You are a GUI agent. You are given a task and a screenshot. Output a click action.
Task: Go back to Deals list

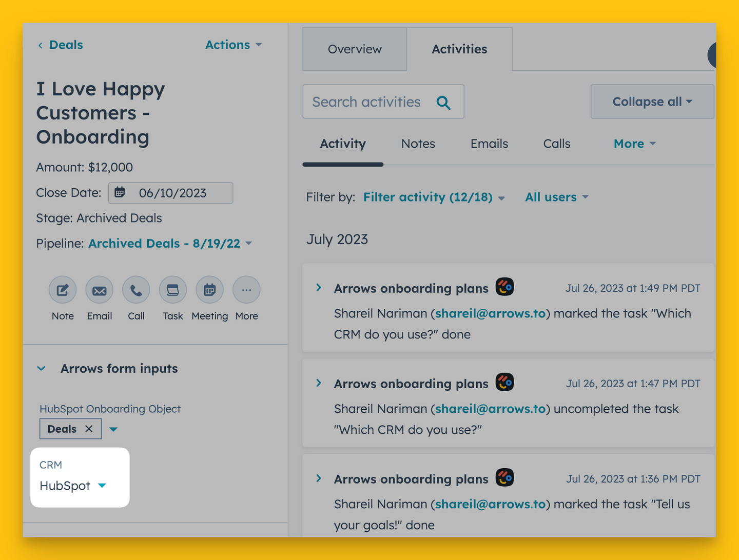[x=60, y=45]
